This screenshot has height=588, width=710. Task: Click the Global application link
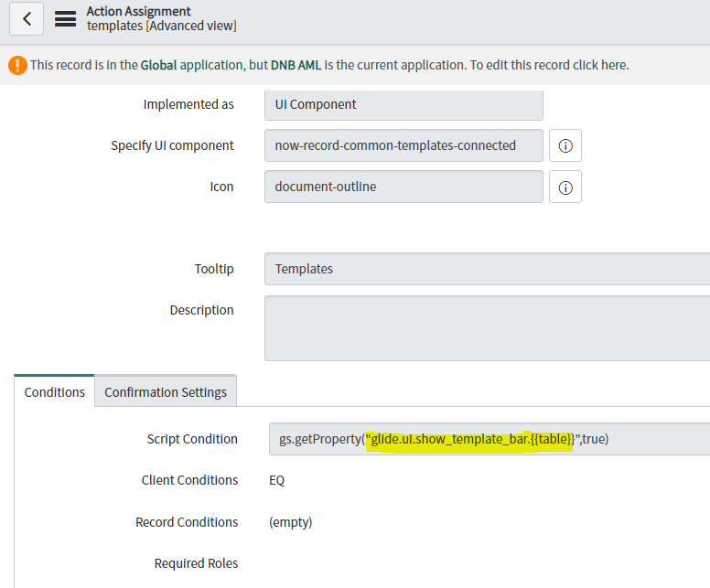tap(158, 65)
